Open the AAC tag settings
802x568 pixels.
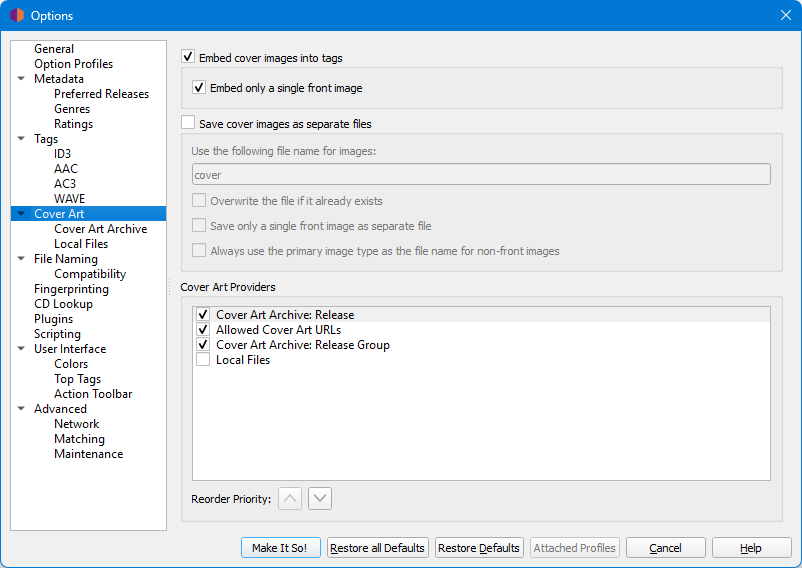click(66, 169)
